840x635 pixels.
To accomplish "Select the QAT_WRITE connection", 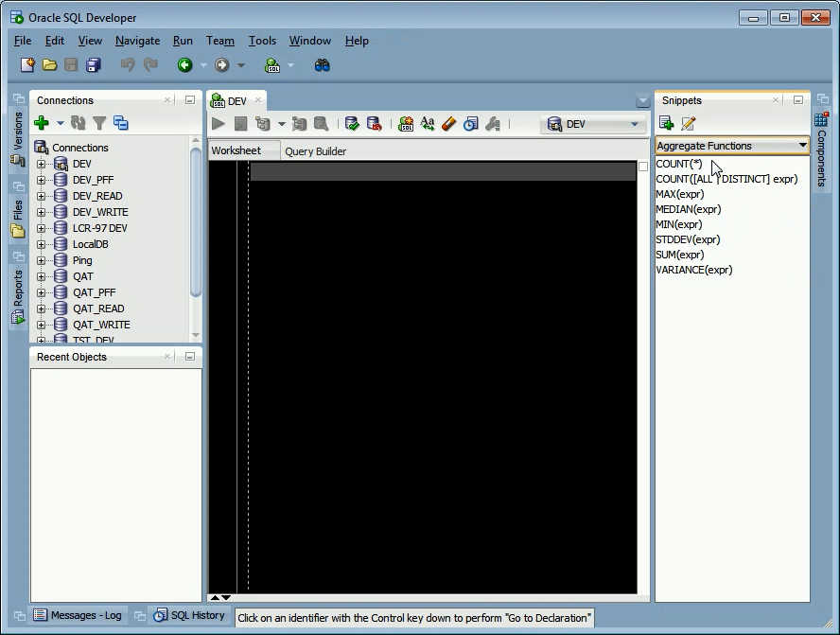I will point(101,325).
